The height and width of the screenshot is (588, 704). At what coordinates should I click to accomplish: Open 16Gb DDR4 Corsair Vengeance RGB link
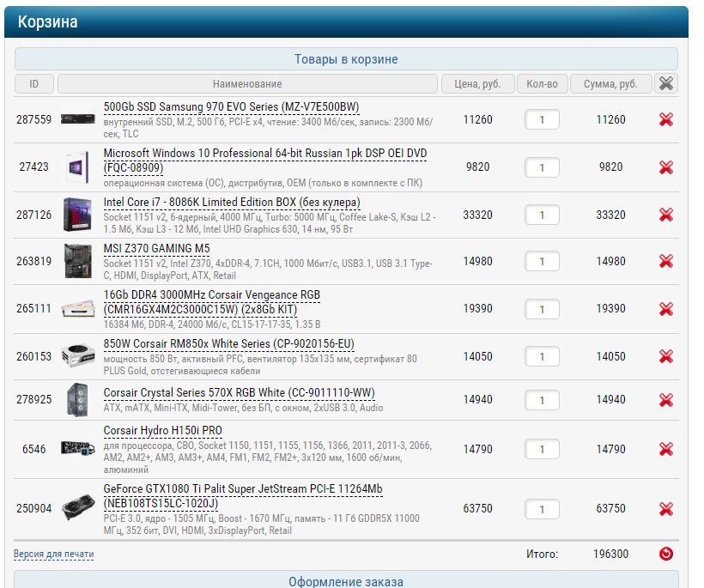point(211,302)
